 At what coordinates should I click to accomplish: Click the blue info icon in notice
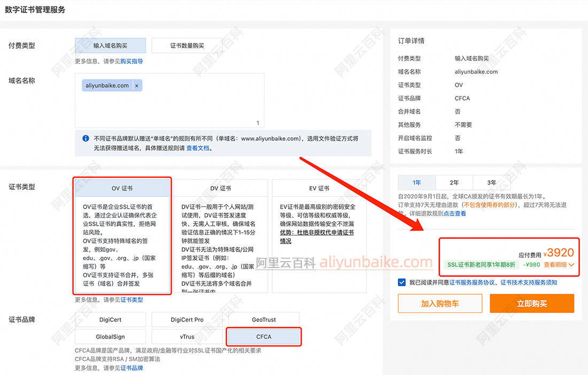point(86,138)
